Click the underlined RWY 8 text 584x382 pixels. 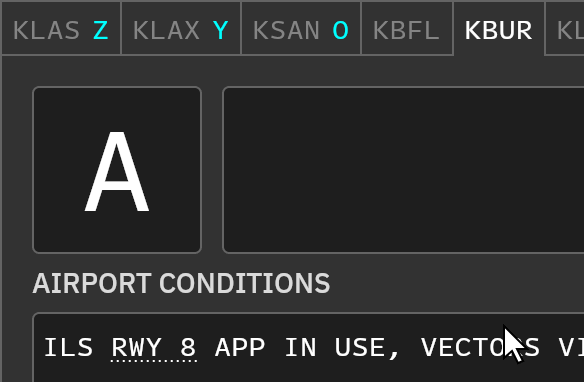click(153, 348)
